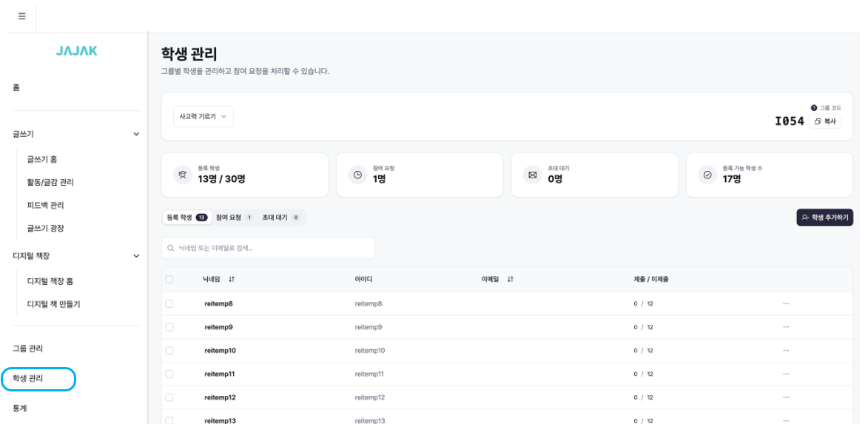Viewport: 868px width, 424px height.
Task: Switch to the 초대 대기 tab
Action: click(280, 218)
